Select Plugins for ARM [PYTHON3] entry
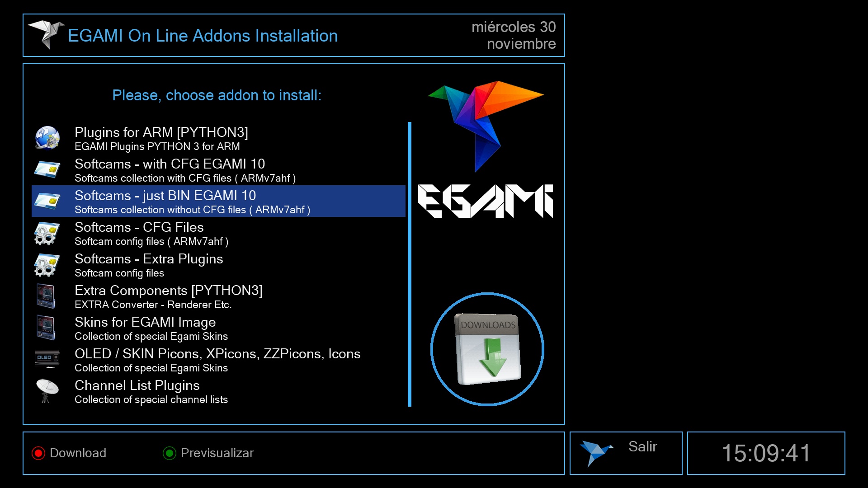868x488 pixels. [161, 133]
